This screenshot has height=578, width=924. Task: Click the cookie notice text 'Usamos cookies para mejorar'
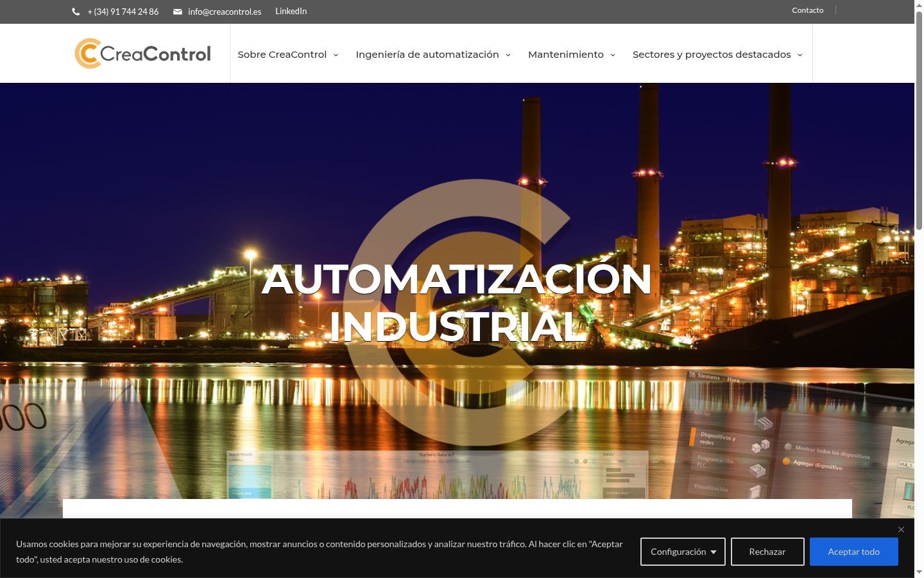[319, 552]
